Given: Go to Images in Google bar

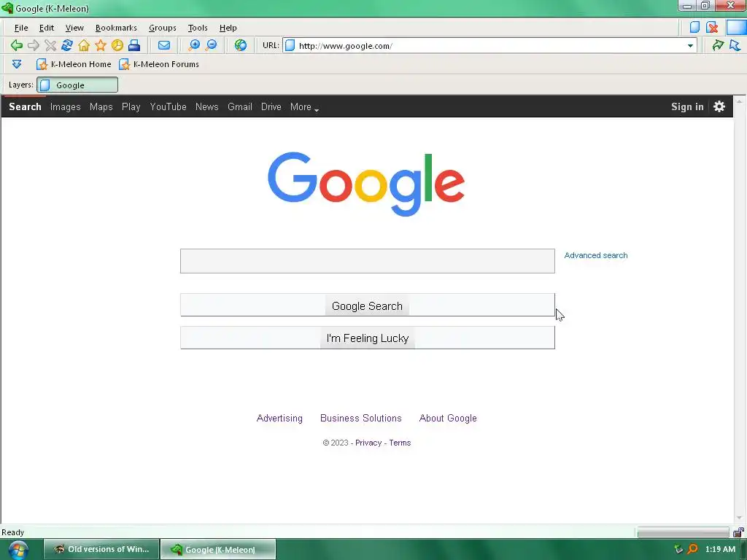Looking at the screenshot, I should [x=65, y=106].
